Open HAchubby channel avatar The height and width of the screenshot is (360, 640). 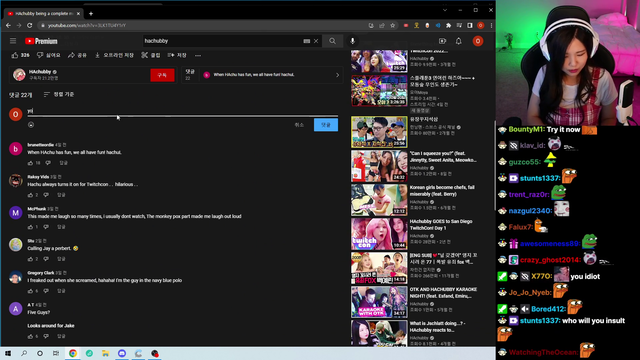coord(19,75)
